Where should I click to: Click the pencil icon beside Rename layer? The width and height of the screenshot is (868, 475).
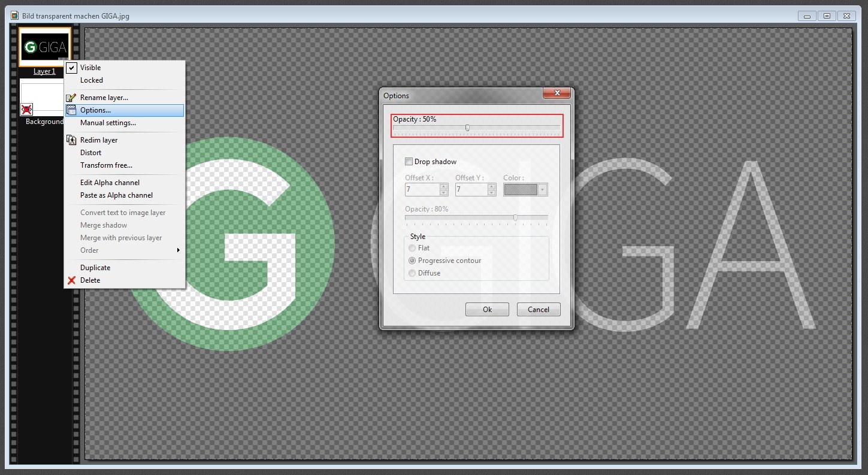tap(71, 98)
